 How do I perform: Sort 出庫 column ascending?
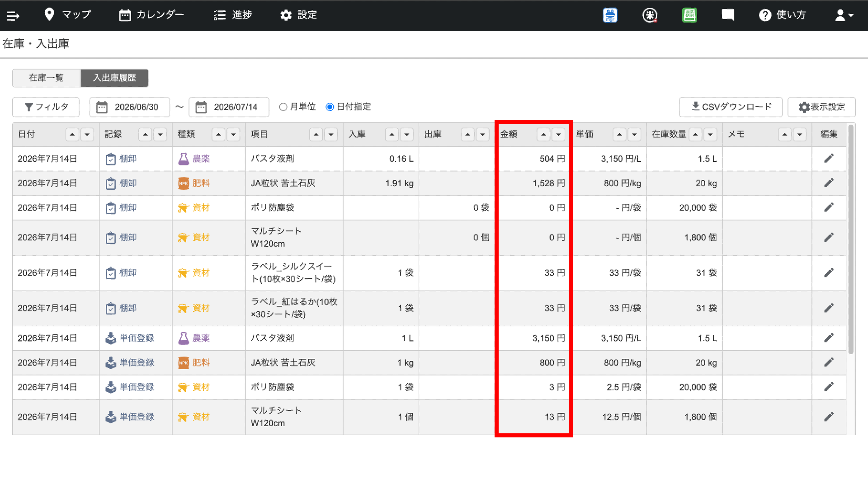[468, 134]
